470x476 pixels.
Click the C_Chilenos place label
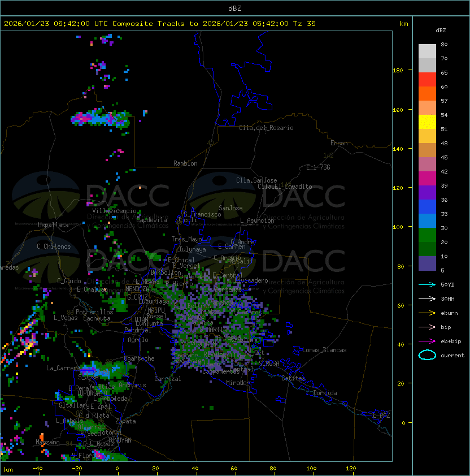coord(54,246)
